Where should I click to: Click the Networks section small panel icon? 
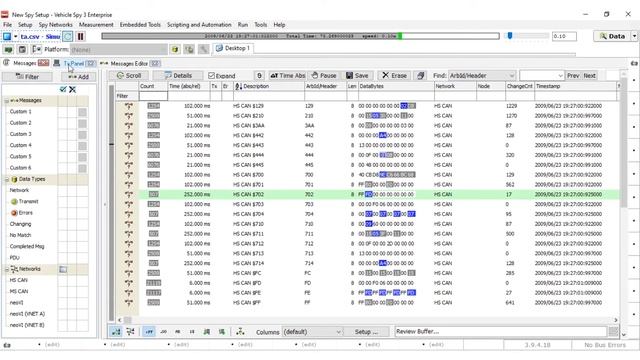click(63, 269)
